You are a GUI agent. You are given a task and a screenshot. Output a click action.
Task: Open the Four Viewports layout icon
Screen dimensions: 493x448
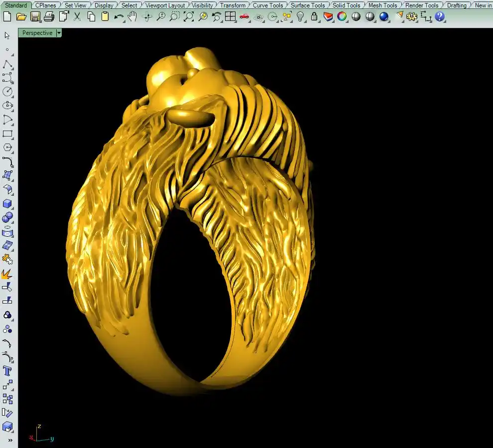[230, 16]
